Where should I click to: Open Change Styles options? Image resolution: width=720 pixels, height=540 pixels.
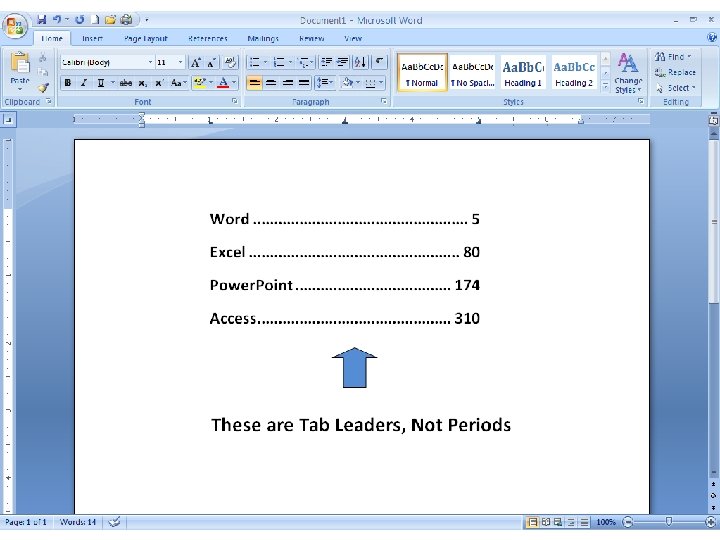(x=628, y=73)
